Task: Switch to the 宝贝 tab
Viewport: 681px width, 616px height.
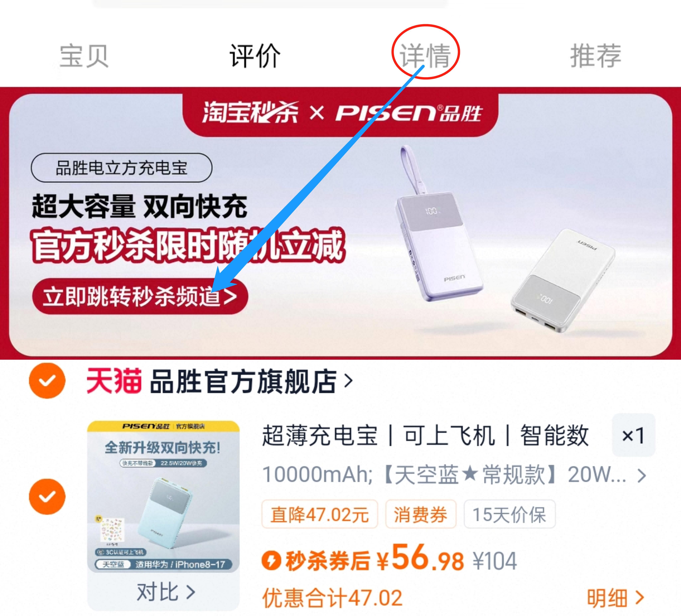Action: (x=84, y=56)
